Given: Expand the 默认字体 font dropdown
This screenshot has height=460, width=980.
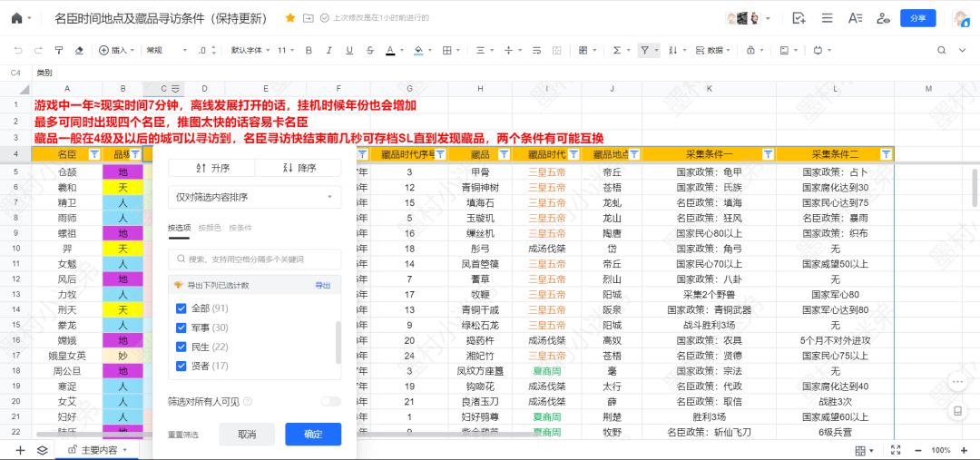Looking at the screenshot, I should pos(250,51).
